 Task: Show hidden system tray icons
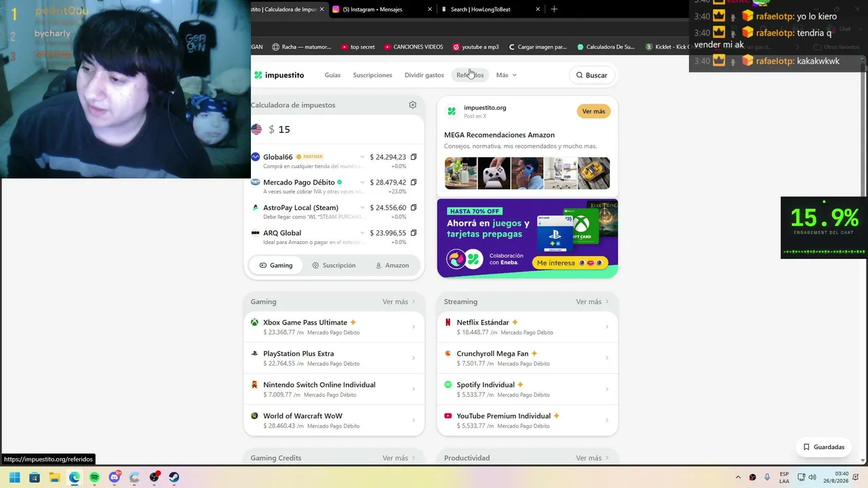pos(738,477)
